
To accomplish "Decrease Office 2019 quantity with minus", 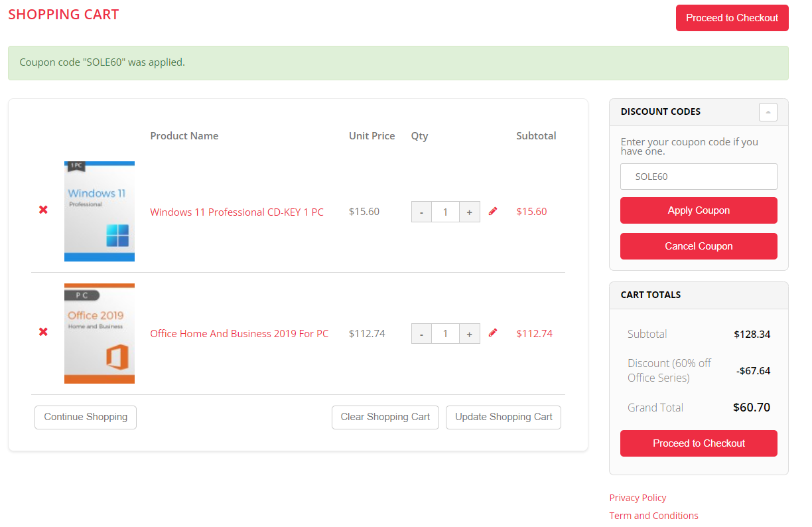I will [421, 334].
